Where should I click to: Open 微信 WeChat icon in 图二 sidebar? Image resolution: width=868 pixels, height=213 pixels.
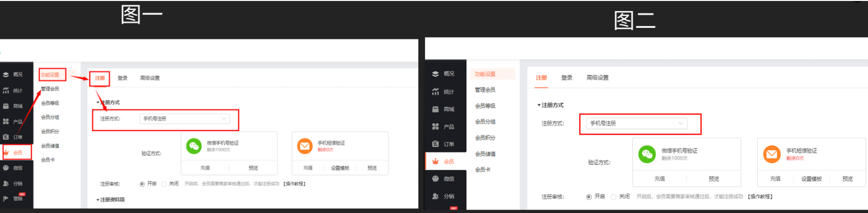(x=435, y=178)
